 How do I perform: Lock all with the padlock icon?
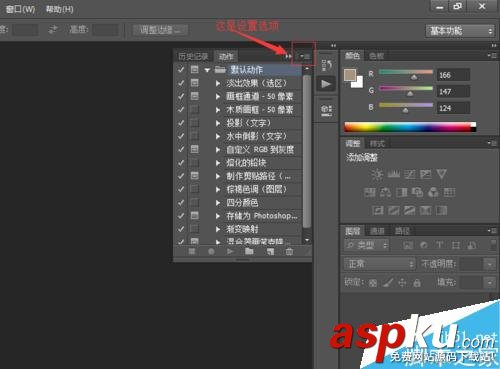point(417,283)
